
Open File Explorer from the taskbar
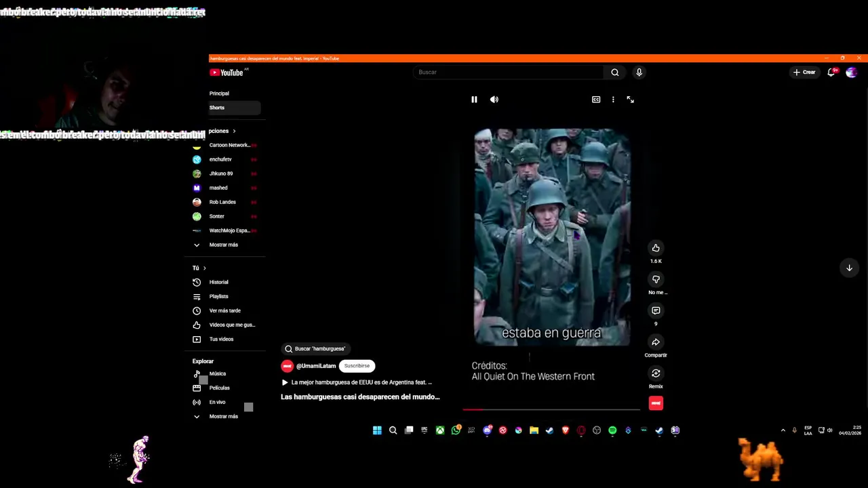tap(534, 430)
